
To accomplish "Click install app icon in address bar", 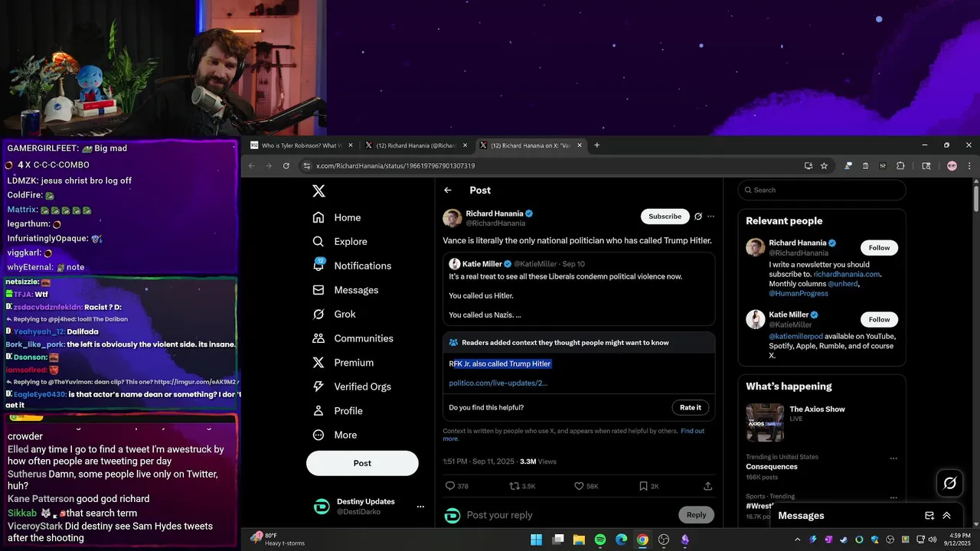I will click(808, 166).
